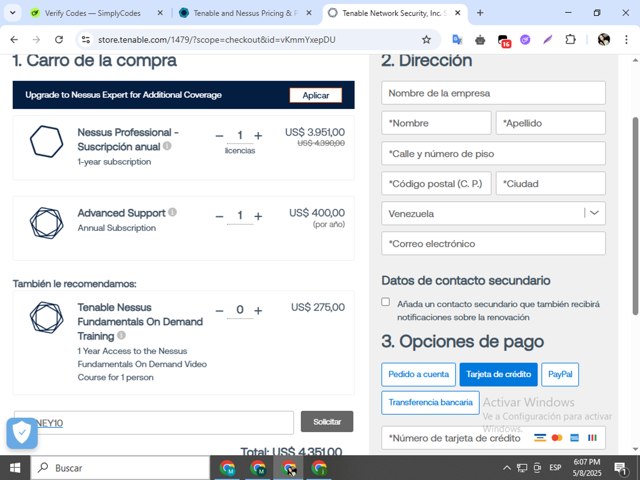
Task: Decrease Advanced Support quantity
Action: coord(220,216)
